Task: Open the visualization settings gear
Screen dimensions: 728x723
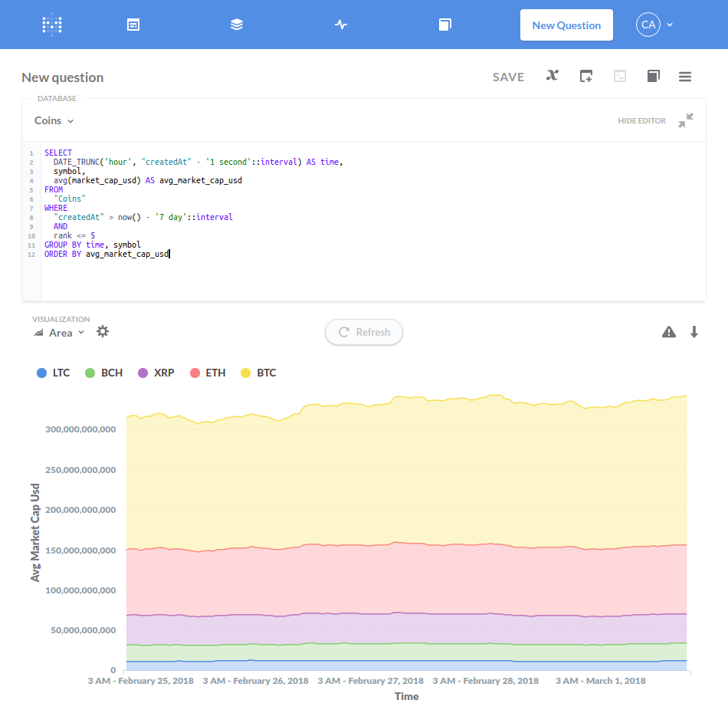Action: 103,331
